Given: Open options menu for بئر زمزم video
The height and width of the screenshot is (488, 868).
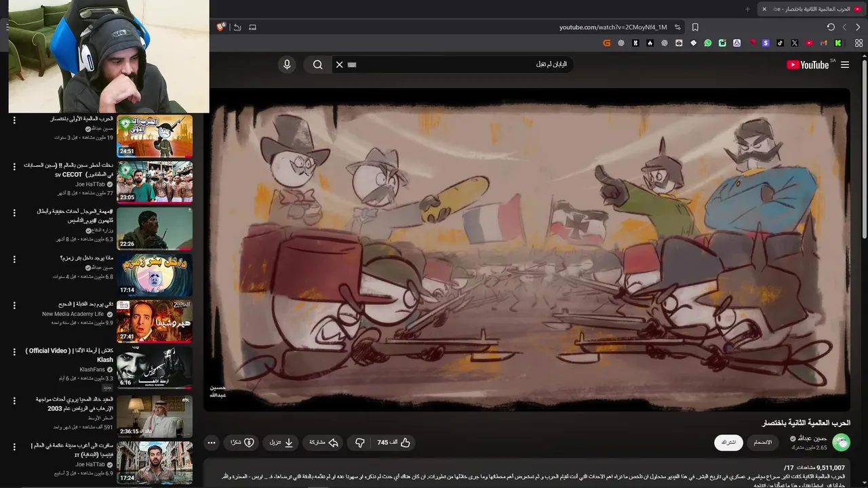Looking at the screenshot, I should [x=14, y=259].
